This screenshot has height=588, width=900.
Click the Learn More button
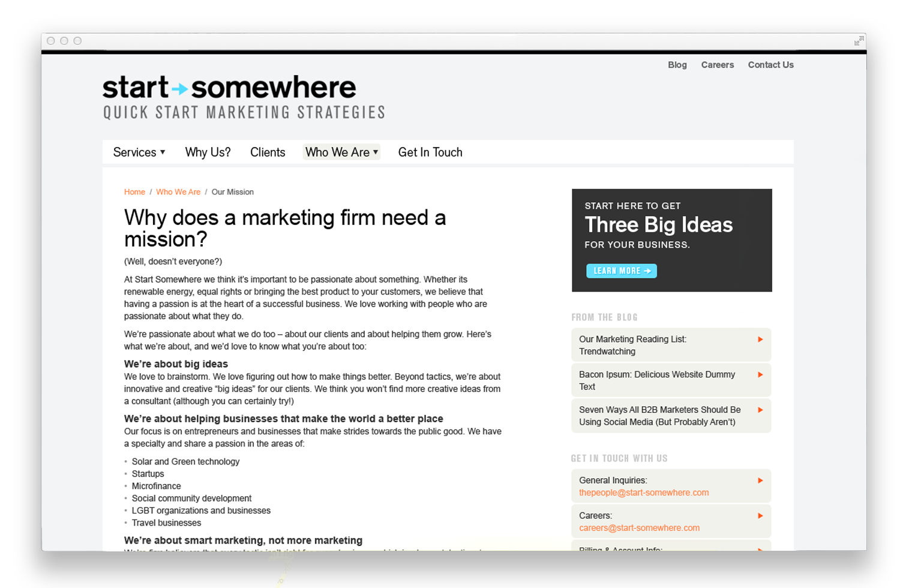[622, 271]
